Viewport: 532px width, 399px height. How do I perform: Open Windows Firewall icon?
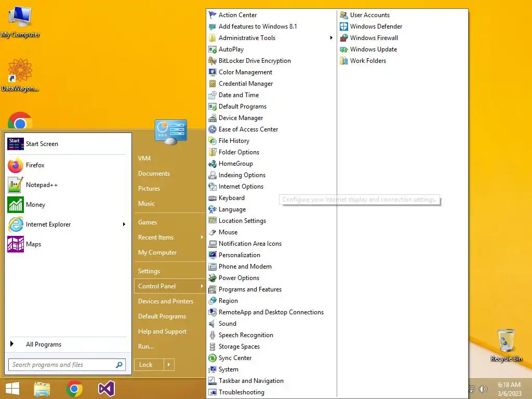click(344, 37)
